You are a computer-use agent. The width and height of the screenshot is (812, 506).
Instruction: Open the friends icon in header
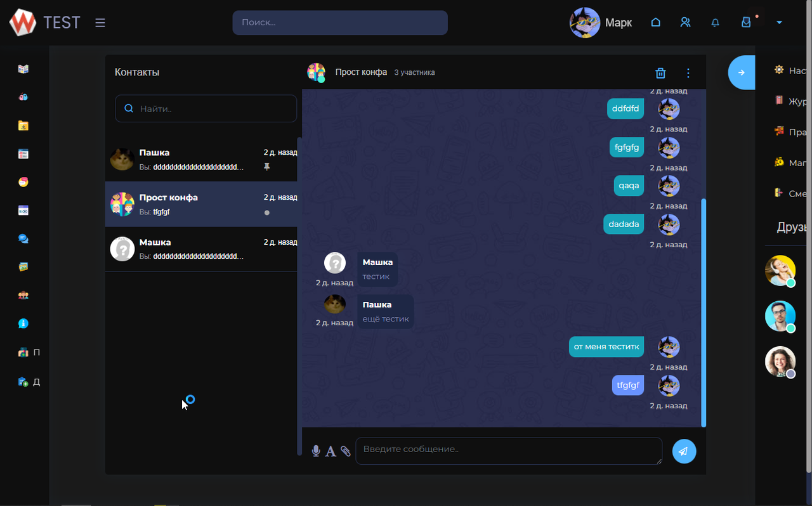click(x=685, y=23)
